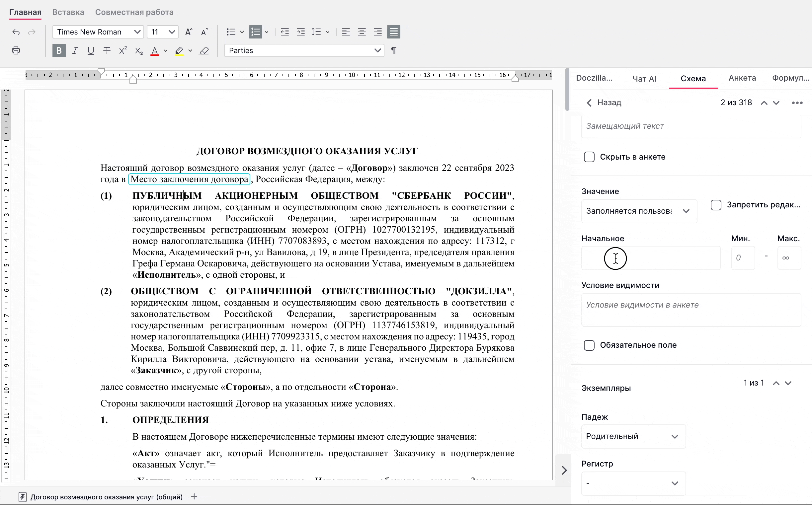Enable the Скрыть в анкете checkbox
The image size is (812, 505).
click(x=589, y=157)
